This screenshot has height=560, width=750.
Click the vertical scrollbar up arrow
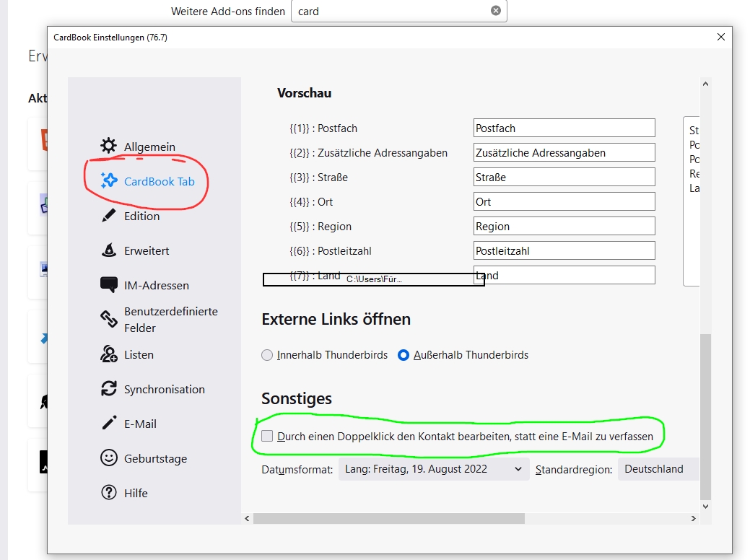(705, 84)
